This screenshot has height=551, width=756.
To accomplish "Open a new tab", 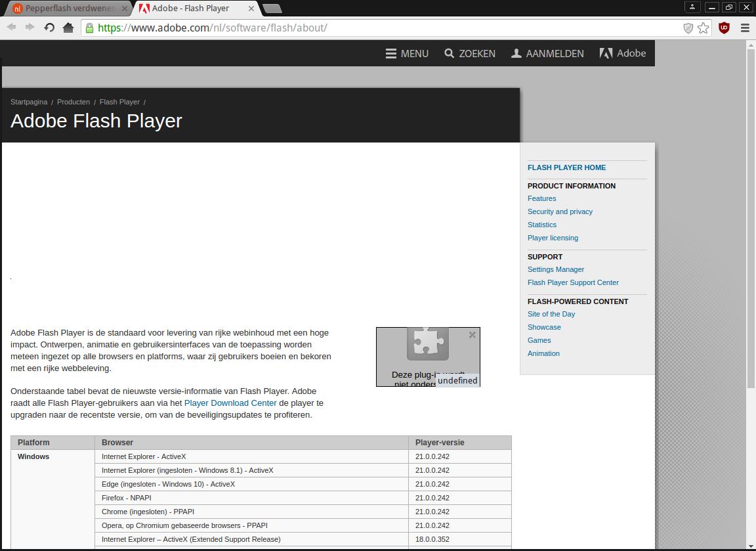I will pyautogui.click(x=272, y=9).
